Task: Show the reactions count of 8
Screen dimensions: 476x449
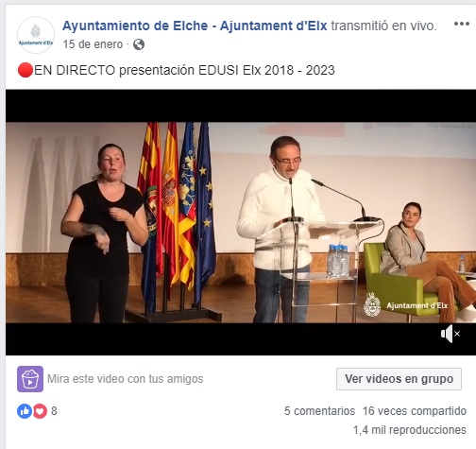Action: coord(54,411)
